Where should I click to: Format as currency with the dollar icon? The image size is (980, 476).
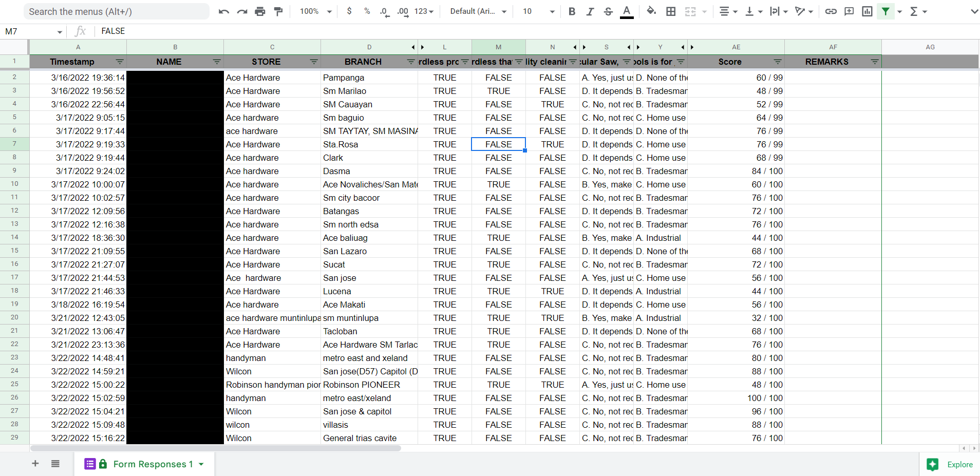tap(349, 11)
